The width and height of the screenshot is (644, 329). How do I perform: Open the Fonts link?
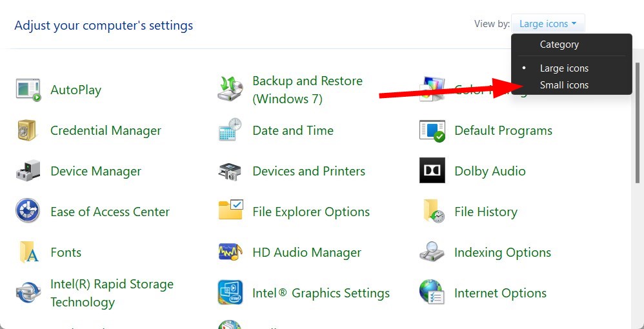[x=66, y=252]
